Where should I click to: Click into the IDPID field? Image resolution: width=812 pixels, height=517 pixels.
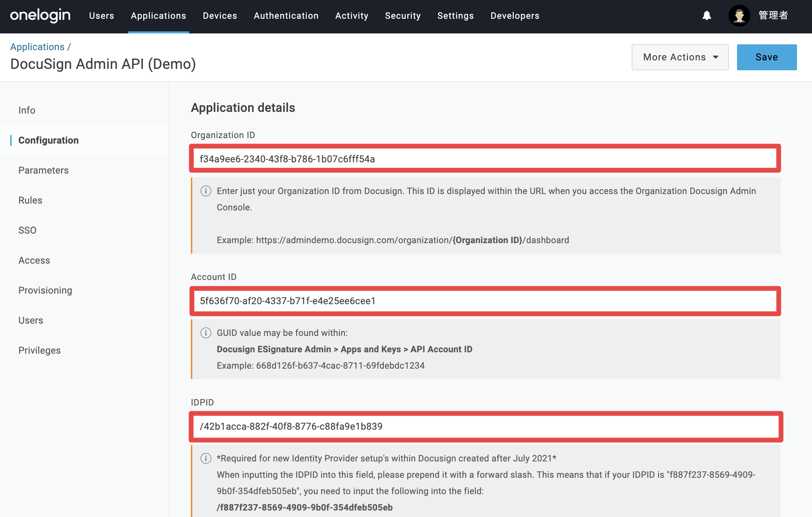(486, 426)
